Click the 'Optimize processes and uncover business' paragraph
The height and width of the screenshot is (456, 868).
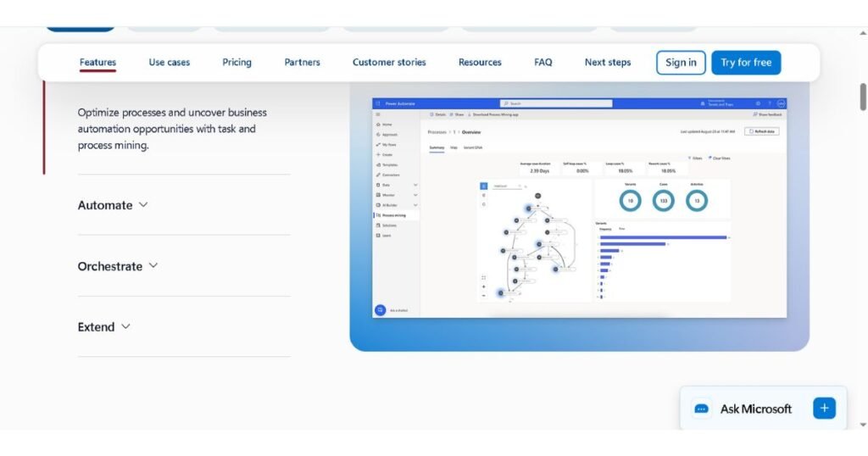point(172,129)
